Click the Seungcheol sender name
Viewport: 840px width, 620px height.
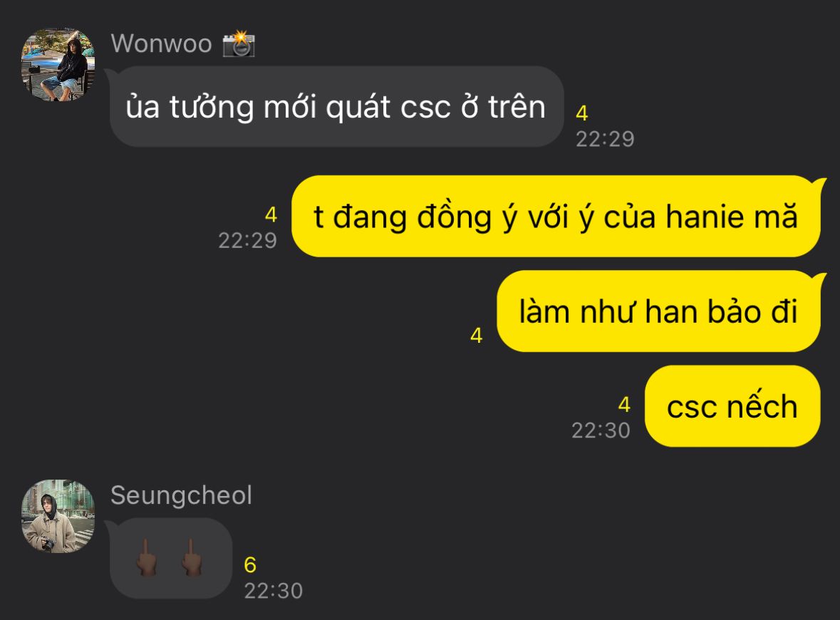pos(181,495)
